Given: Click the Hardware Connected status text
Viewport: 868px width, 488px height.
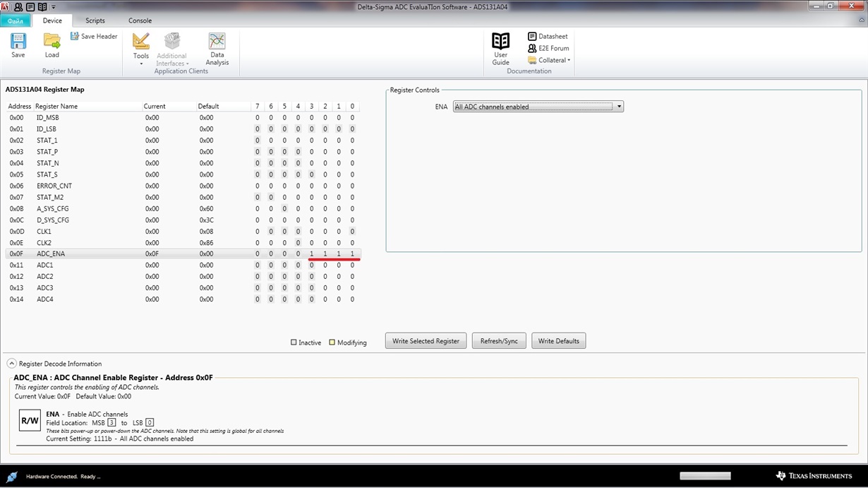Looking at the screenshot, I should tap(64, 477).
